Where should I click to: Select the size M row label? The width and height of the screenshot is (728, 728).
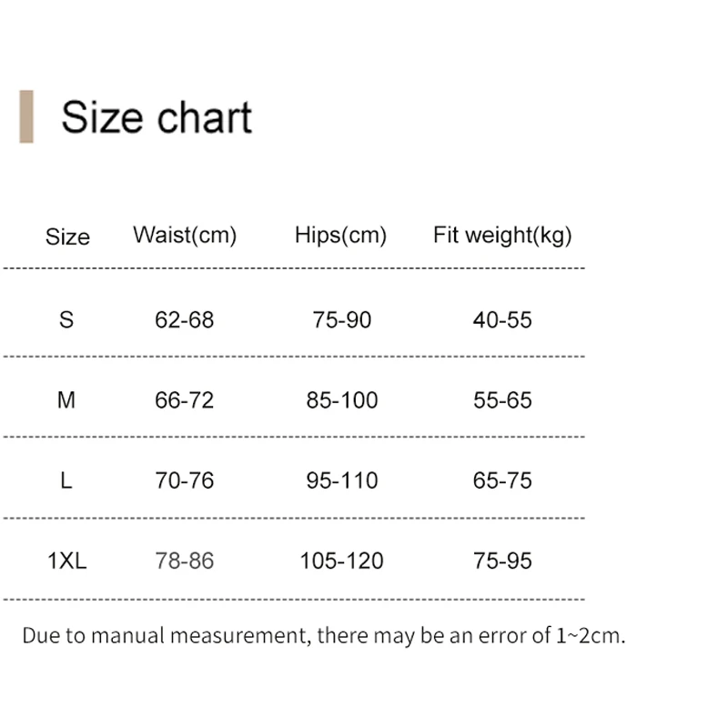pyautogui.click(x=66, y=400)
